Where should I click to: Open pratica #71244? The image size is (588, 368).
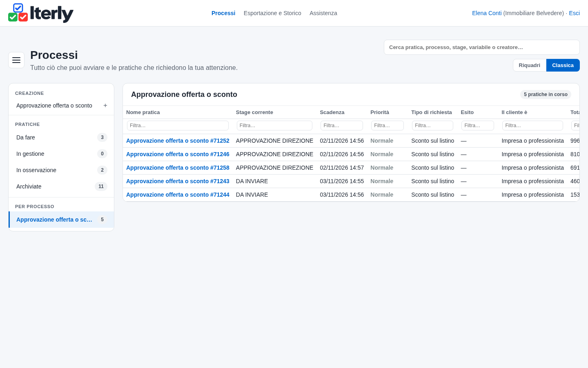[x=178, y=195]
